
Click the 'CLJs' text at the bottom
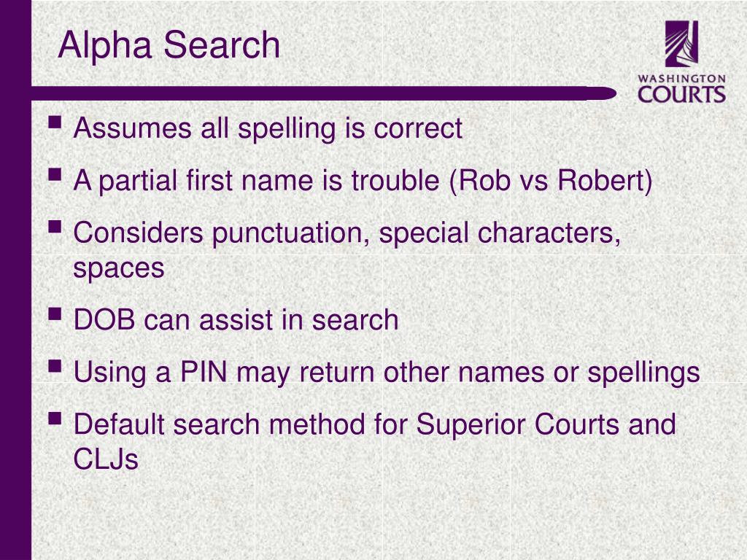click(106, 459)
